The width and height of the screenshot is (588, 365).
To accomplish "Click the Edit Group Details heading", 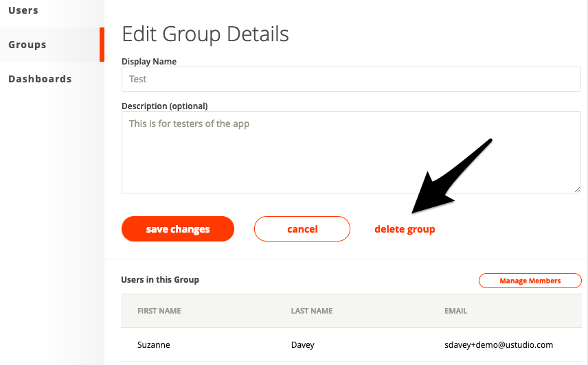I will (205, 34).
